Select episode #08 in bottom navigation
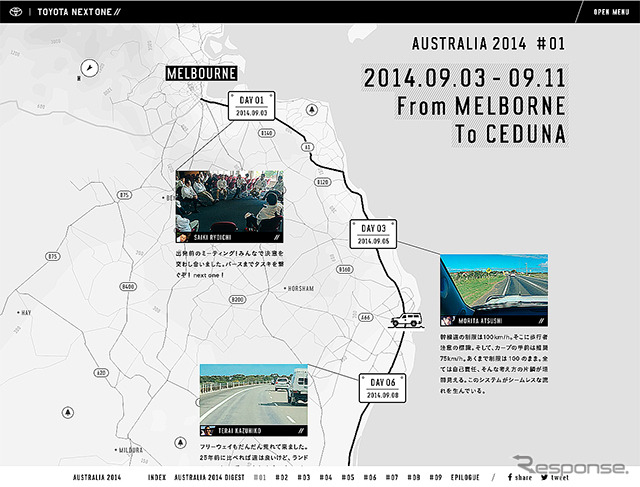640x487 pixels. pos(414,477)
